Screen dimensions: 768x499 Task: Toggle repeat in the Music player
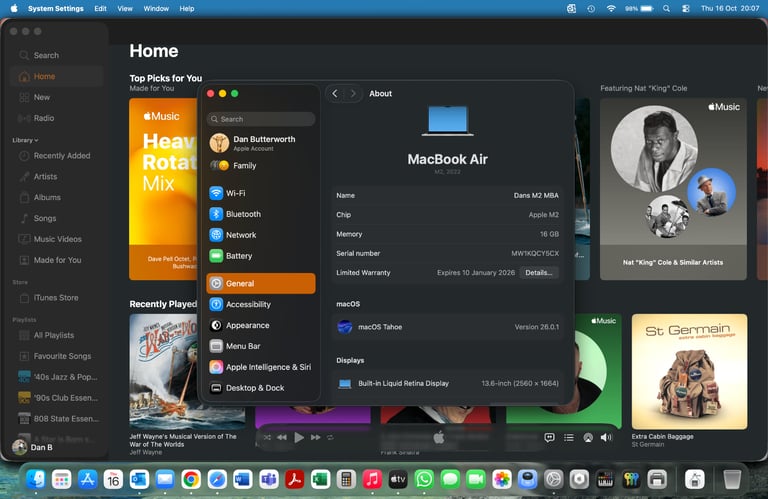coord(331,437)
